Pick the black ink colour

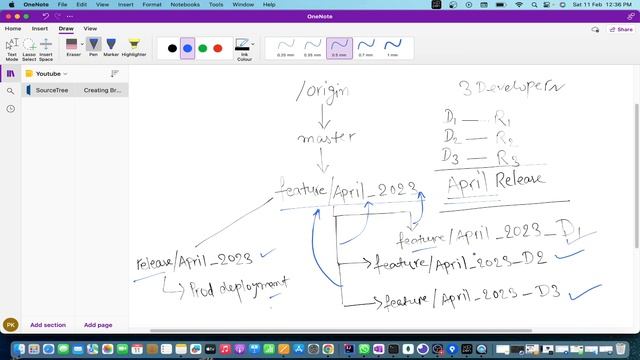(x=172, y=48)
